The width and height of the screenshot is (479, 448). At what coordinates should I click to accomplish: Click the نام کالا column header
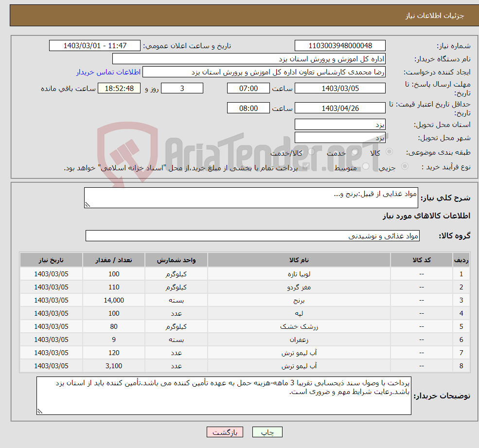click(299, 260)
